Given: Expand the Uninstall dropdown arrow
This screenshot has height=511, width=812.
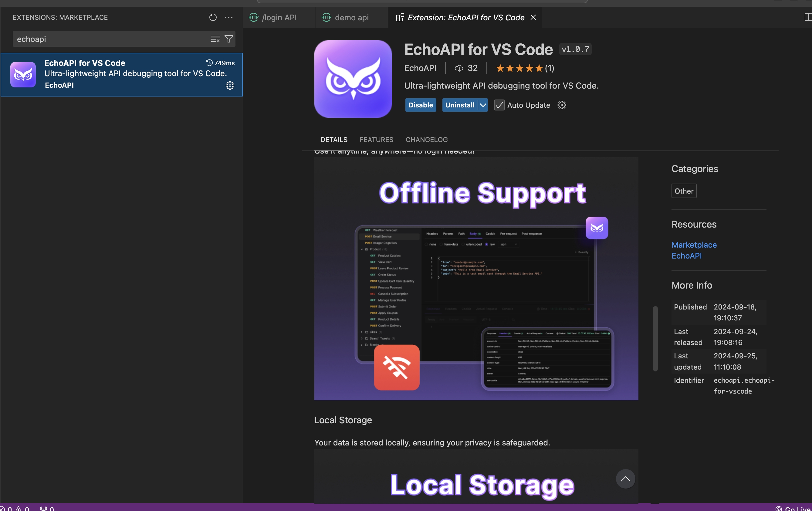Looking at the screenshot, I should [483, 105].
